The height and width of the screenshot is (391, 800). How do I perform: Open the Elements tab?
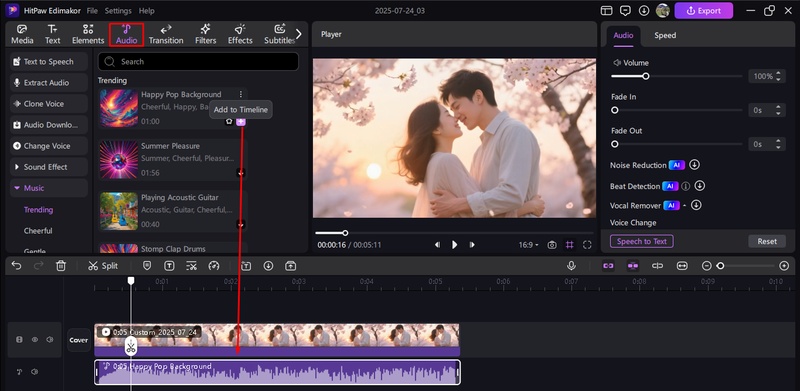(x=88, y=35)
